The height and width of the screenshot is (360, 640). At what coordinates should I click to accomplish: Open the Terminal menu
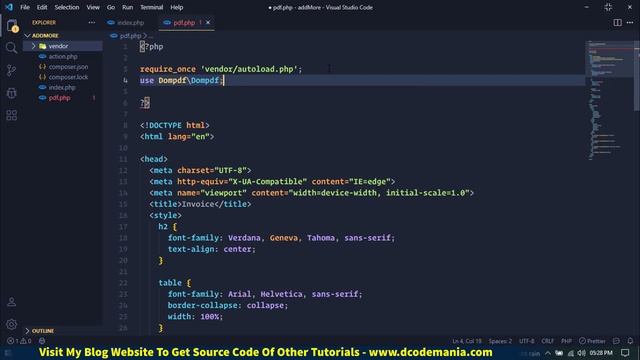(x=151, y=7)
